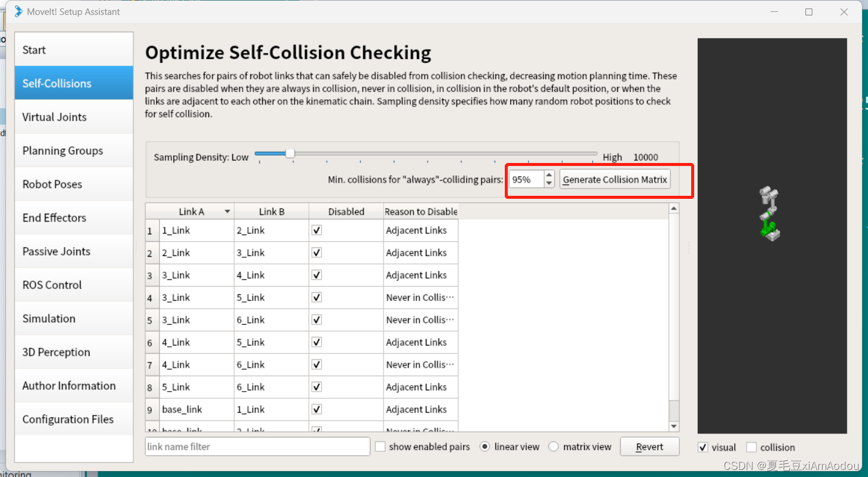Open the Planning Groups page

click(x=73, y=150)
